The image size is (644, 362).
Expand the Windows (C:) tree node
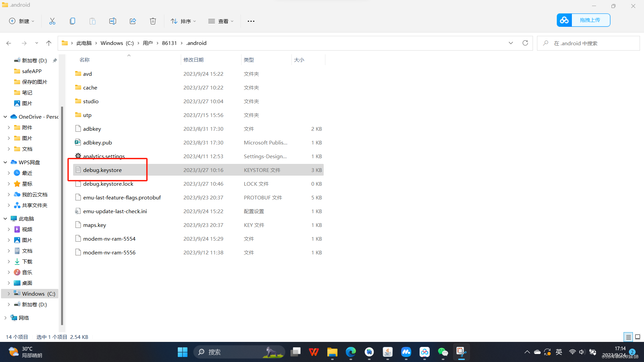pos(9,294)
